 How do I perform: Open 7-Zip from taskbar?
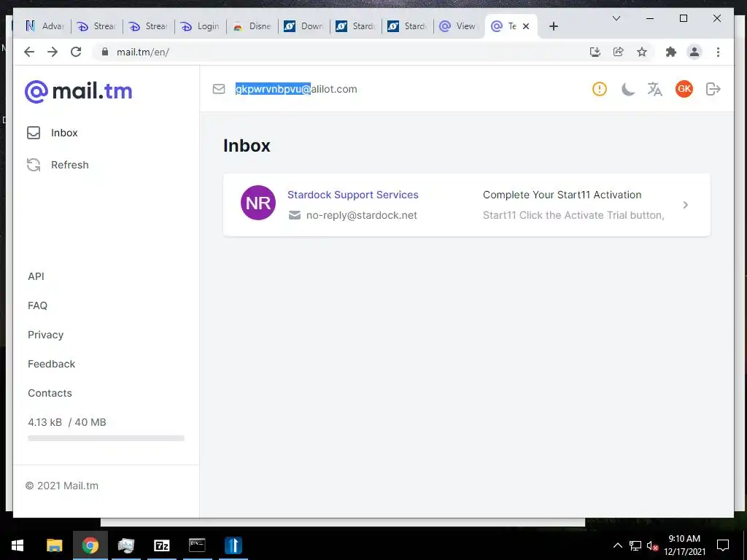(x=161, y=545)
